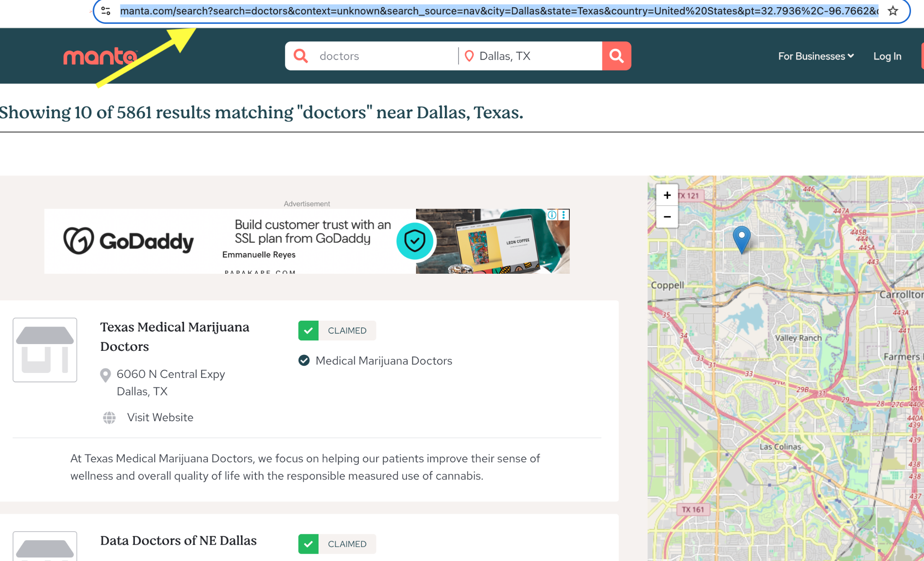
Task: Click globe icon beside Visit Website
Action: tap(109, 418)
